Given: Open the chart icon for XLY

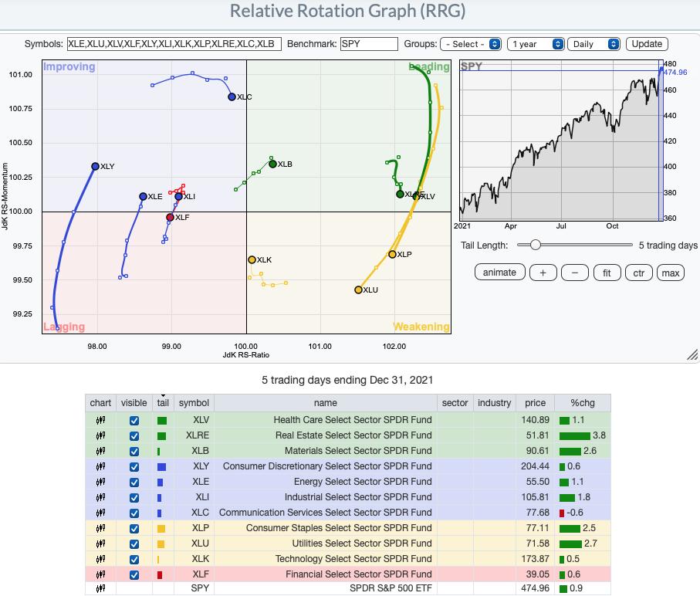Looking at the screenshot, I should coord(100,466).
